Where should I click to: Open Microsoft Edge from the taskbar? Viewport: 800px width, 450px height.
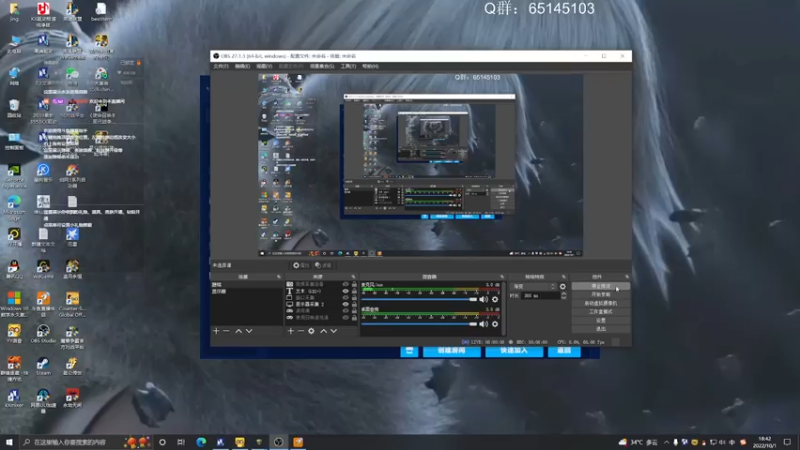tap(201, 442)
